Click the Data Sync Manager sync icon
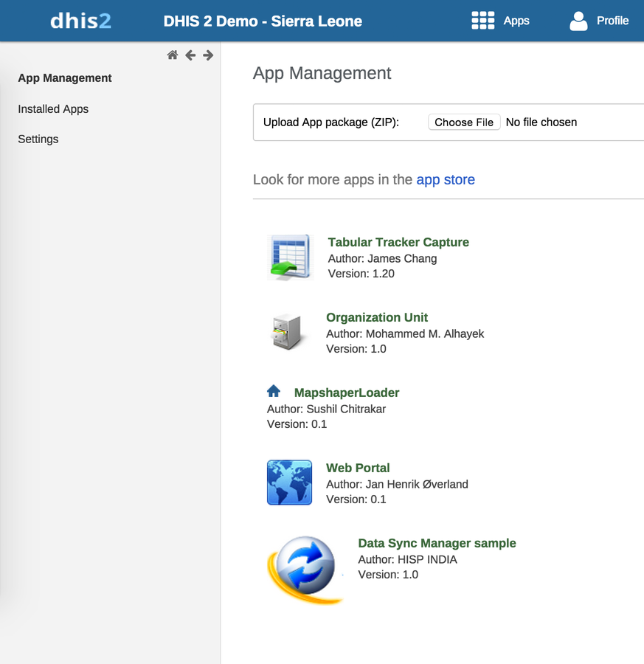The width and height of the screenshot is (644, 664). [x=305, y=569]
